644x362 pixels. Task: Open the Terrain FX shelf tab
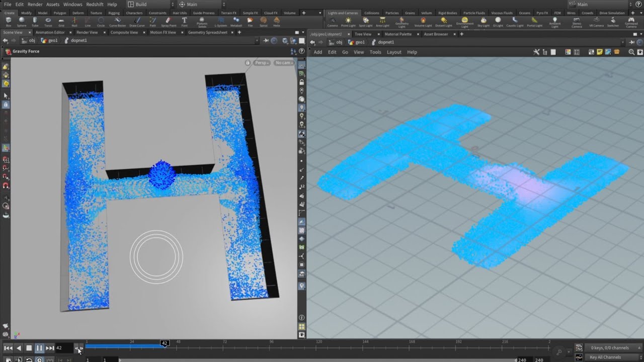point(228,13)
